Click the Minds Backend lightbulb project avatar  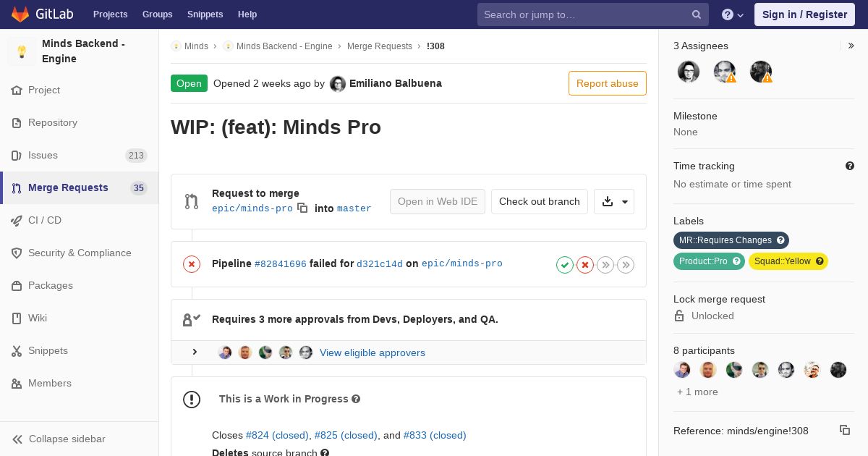point(22,51)
